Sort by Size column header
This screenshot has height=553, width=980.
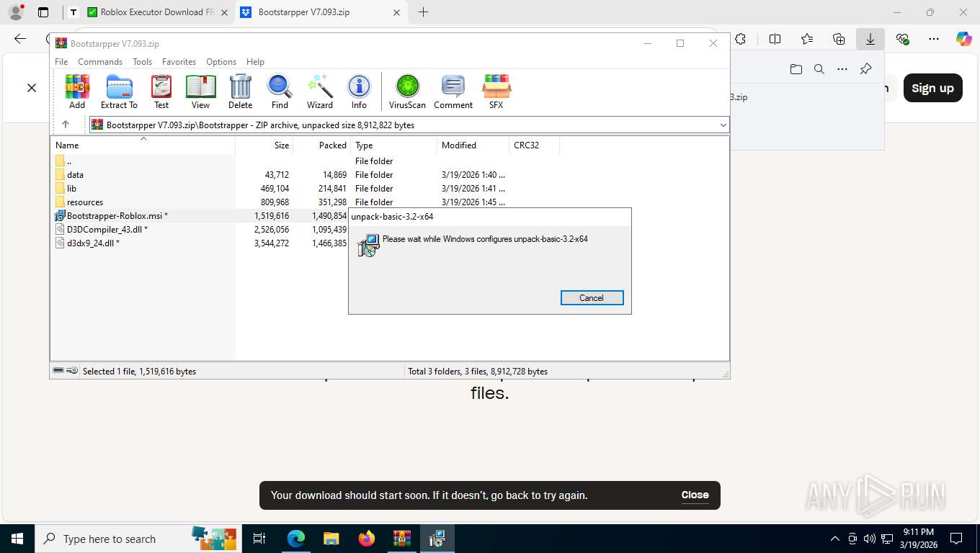[264, 145]
